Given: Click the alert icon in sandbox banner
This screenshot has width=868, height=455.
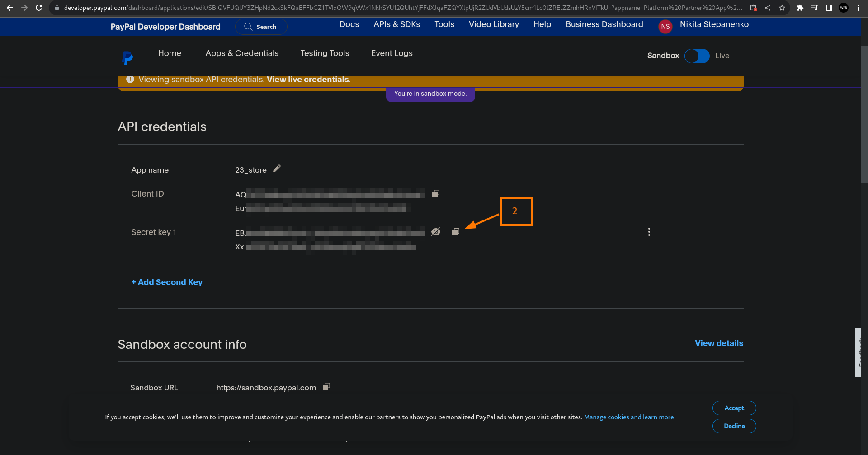Looking at the screenshot, I should pyautogui.click(x=130, y=80).
